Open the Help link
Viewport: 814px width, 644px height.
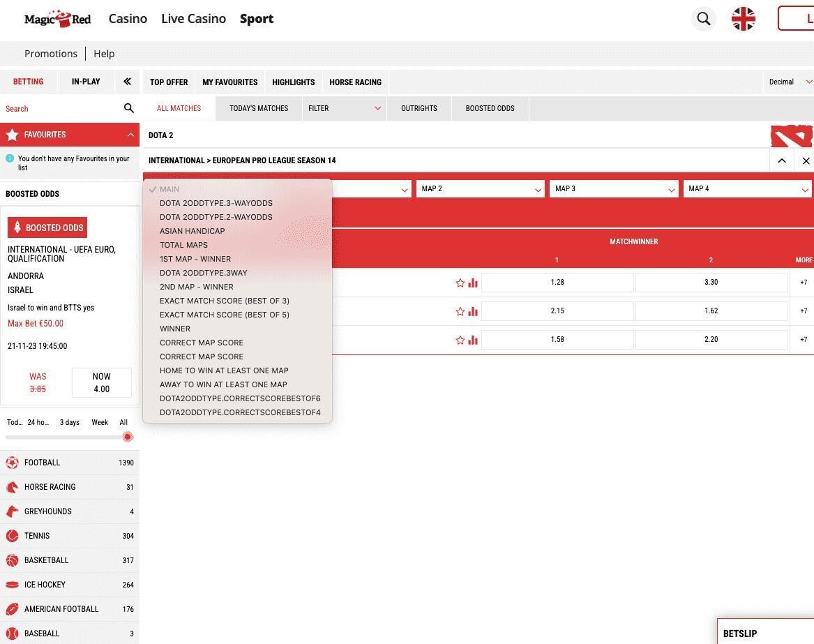point(104,54)
